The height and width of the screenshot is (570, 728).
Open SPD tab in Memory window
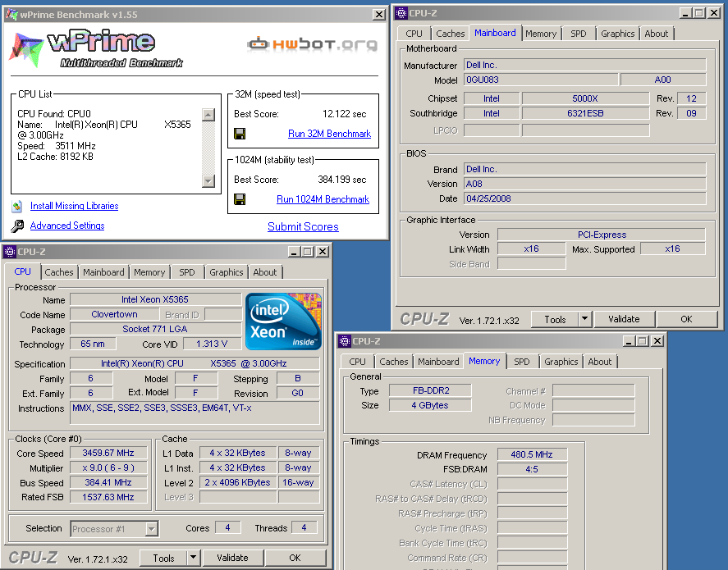click(521, 362)
